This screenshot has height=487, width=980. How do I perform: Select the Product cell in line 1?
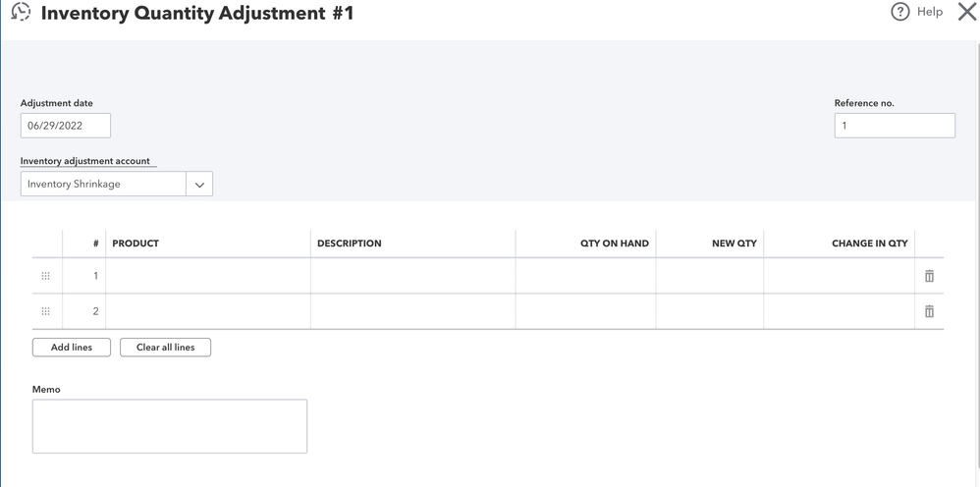(208, 276)
